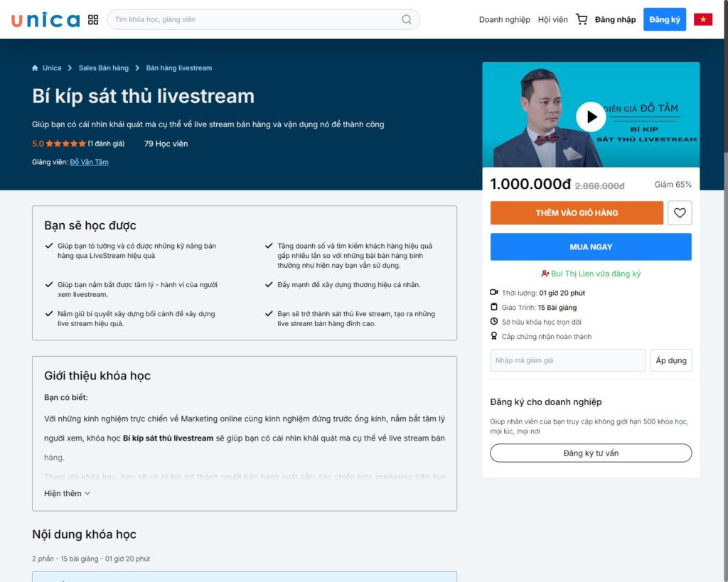Image resolution: width=728 pixels, height=582 pixels.
Task: Expand course intro with Hiện thêm
Action: tap(67, 493)
